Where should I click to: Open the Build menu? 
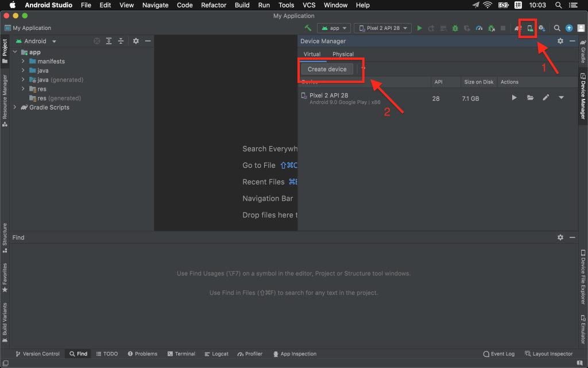(x=242, y=5)
